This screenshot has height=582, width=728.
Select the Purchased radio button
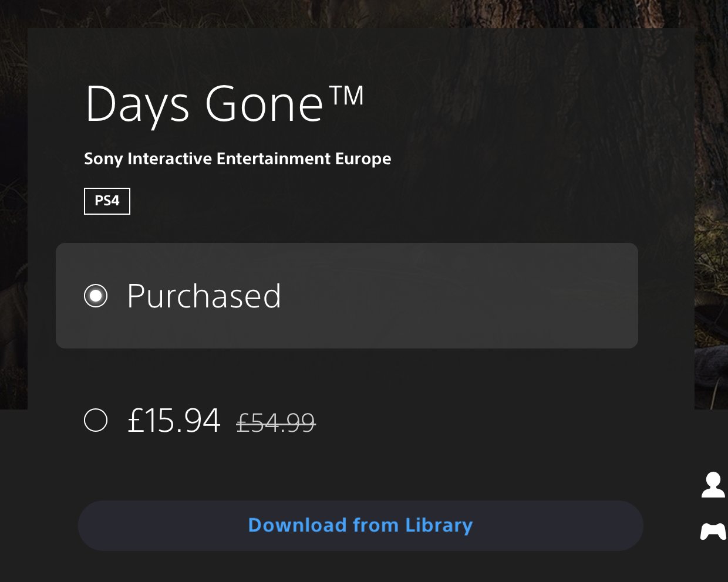96,296
